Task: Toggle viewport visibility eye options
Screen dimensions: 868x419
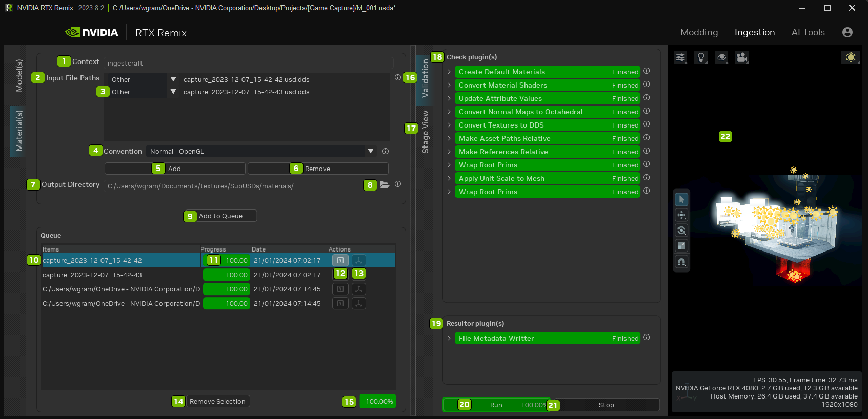Action: click(721, 57)
